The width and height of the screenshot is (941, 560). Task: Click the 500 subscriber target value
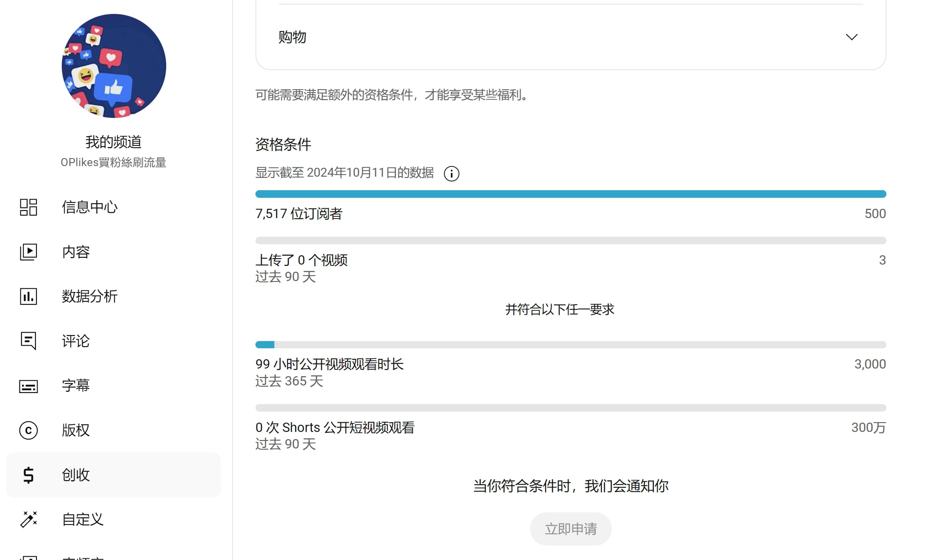click(875, 213)
